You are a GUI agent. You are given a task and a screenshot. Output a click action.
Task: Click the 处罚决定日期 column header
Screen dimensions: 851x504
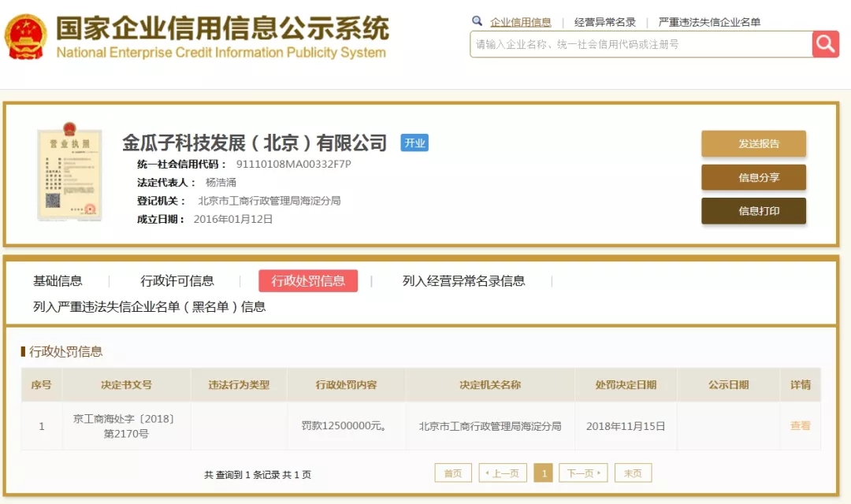click(x=626, y=384)
